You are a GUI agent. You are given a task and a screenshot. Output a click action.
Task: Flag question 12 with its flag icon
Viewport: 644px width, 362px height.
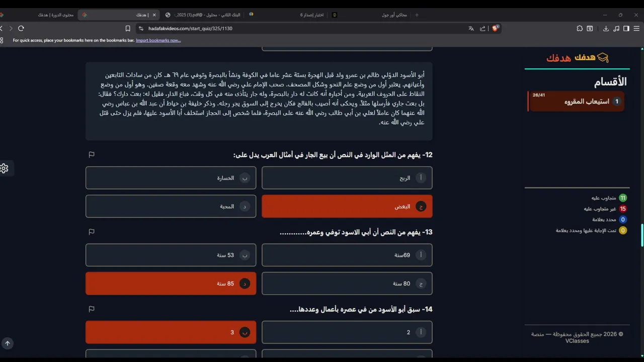[x=92, y=155]
